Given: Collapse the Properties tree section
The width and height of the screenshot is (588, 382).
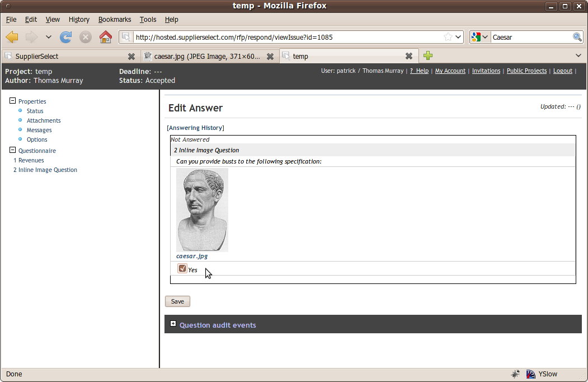Looking at the screenshot, I should (12, 101).
